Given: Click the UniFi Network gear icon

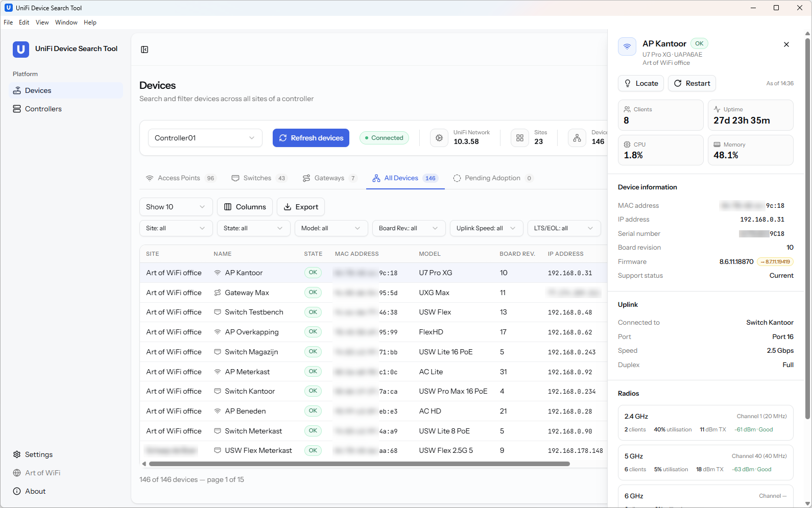Looking at the screenshot, I should (x=439, y=138).
